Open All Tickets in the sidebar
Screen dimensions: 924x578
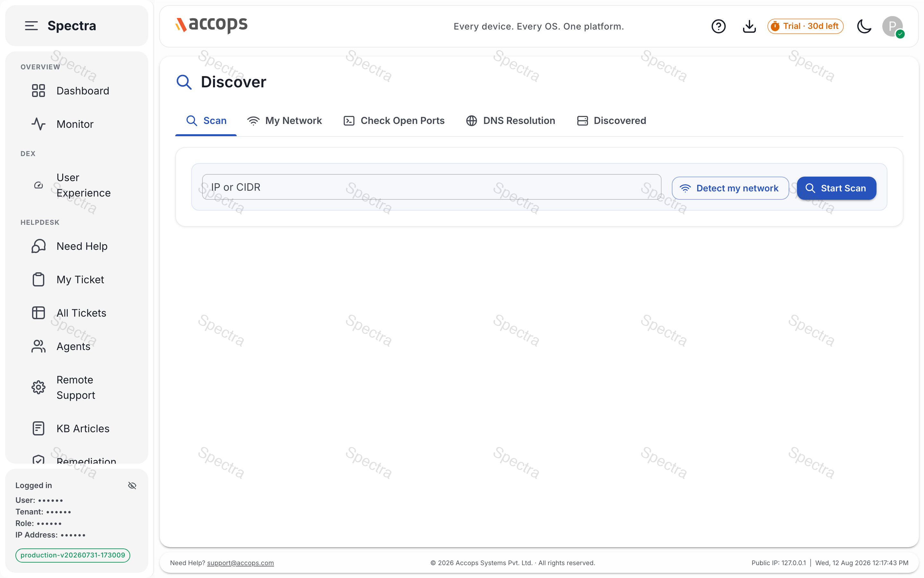pos(76,313)
